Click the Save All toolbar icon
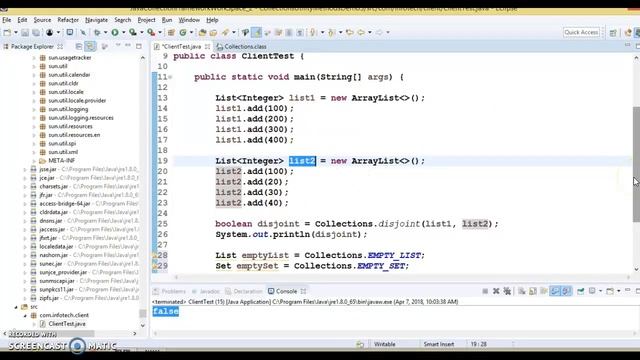Image resolution: width=640 pixels, height=360 pixels. coord(36,32)
